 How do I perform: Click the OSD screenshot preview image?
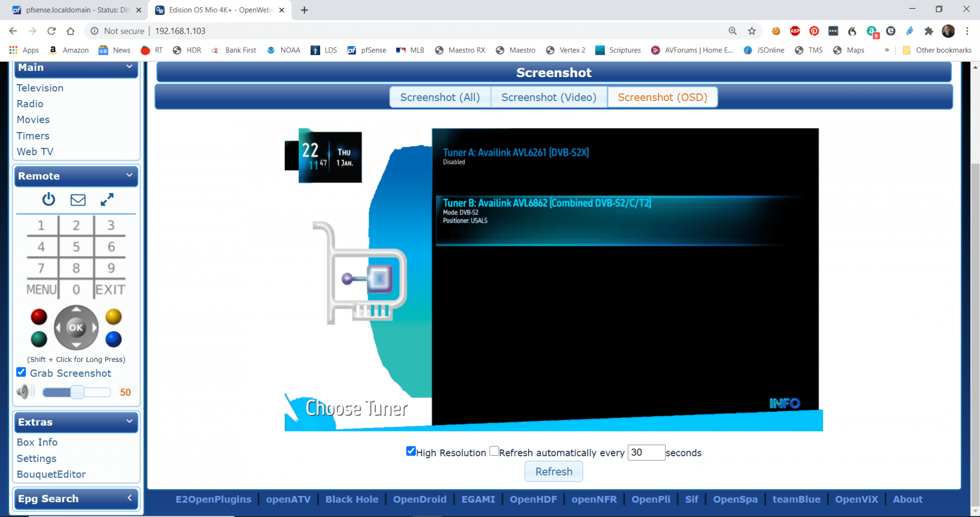(553, 280)
